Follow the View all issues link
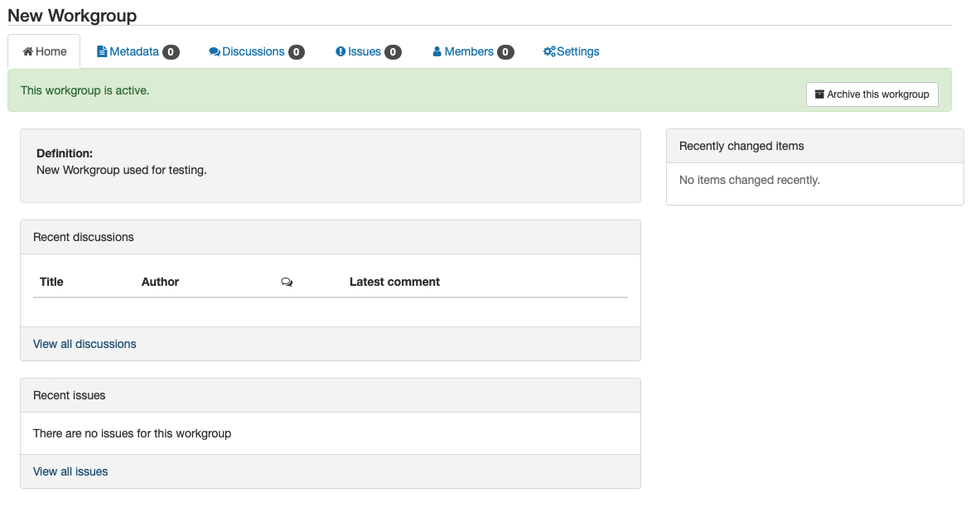Screen dimensions: 980x507 pyautogui.click(x=70, y=471)
